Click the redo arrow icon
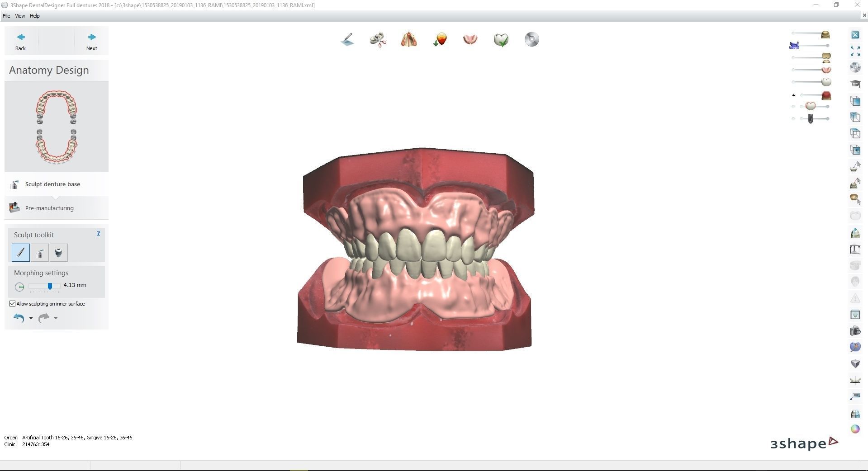This screenshot has height=471, width=868. [44, 318]
